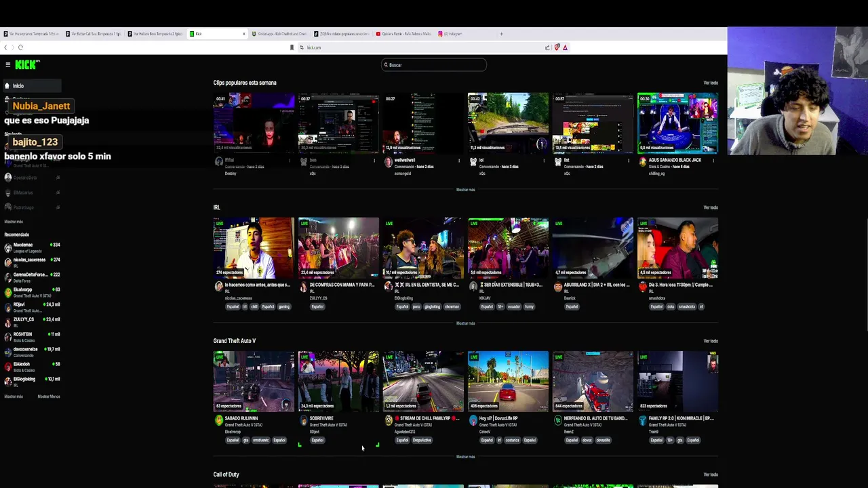Viewport: 868px width, 488px height.
Task: Expand Mostrar más under Grand Theft Auto V
Action: [x=465, y=457]
